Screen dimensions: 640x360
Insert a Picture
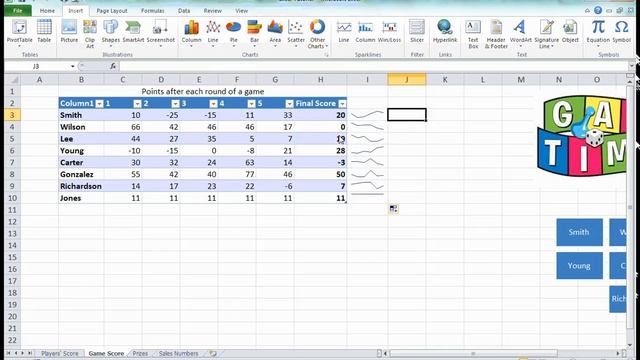pyautogui.click(x=69, y=32)
